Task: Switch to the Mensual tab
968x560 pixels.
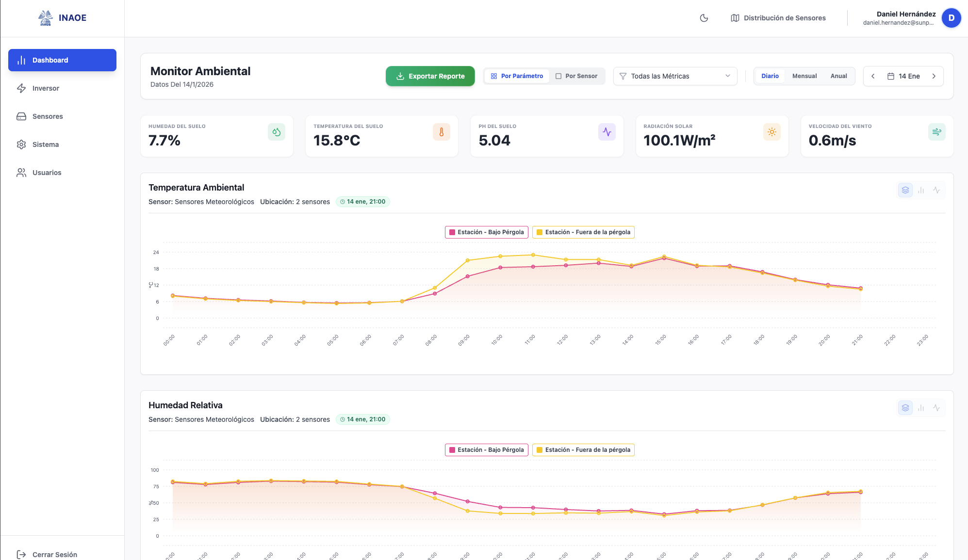Action: [x=804, y=76]
